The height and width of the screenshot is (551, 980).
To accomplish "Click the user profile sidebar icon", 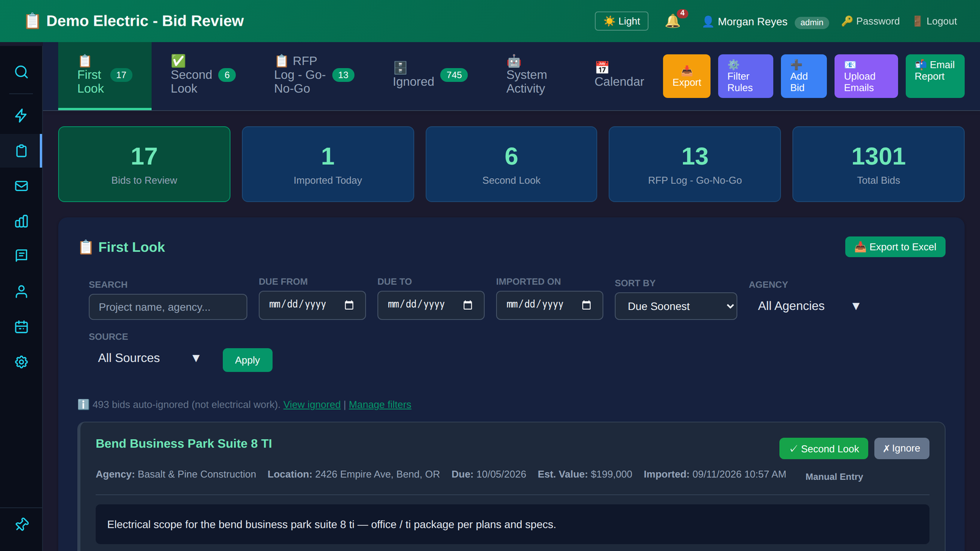I will [x=21, y=291].
